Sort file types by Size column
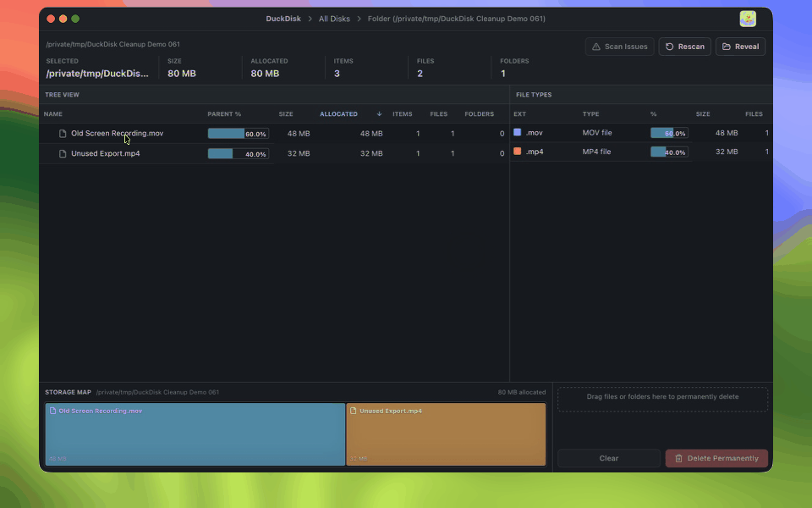812x508 pixels. pos(703,114)
